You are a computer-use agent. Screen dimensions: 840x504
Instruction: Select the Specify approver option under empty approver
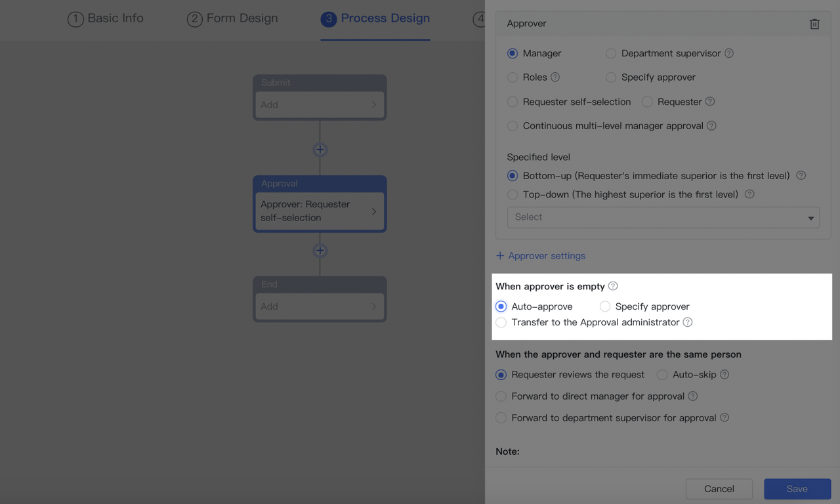605,306
